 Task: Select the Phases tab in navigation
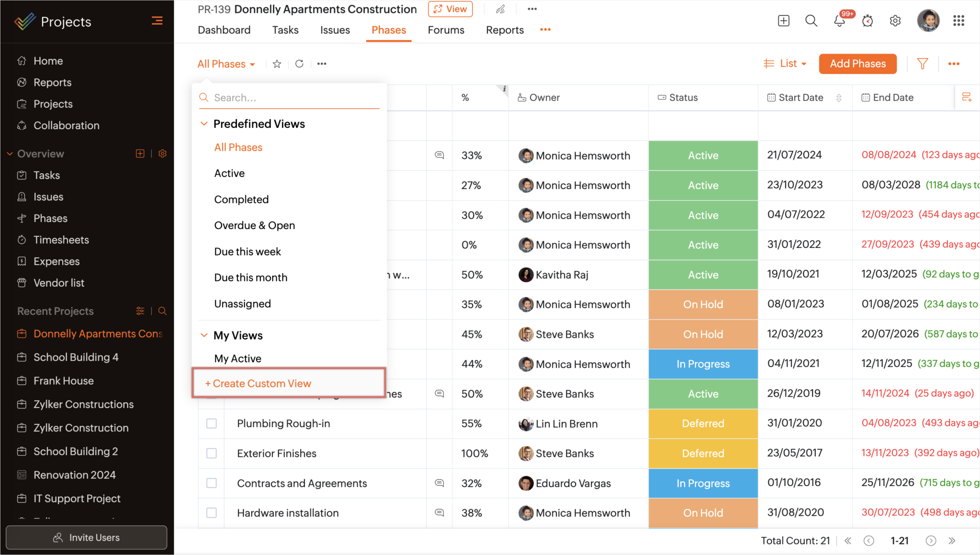coord(389,30)
